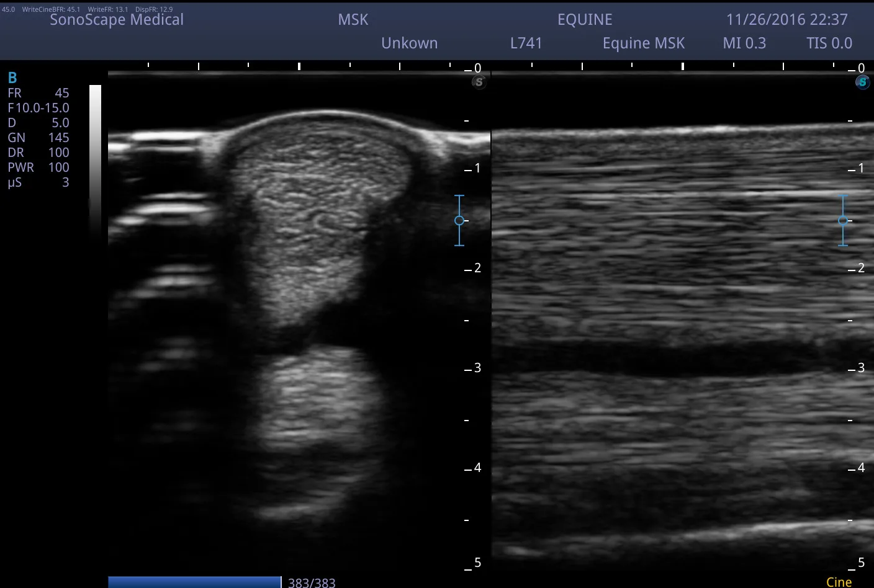Click the SonoScape Medical title
Screen dimensions: 874x588
click(x=117, y=20)
